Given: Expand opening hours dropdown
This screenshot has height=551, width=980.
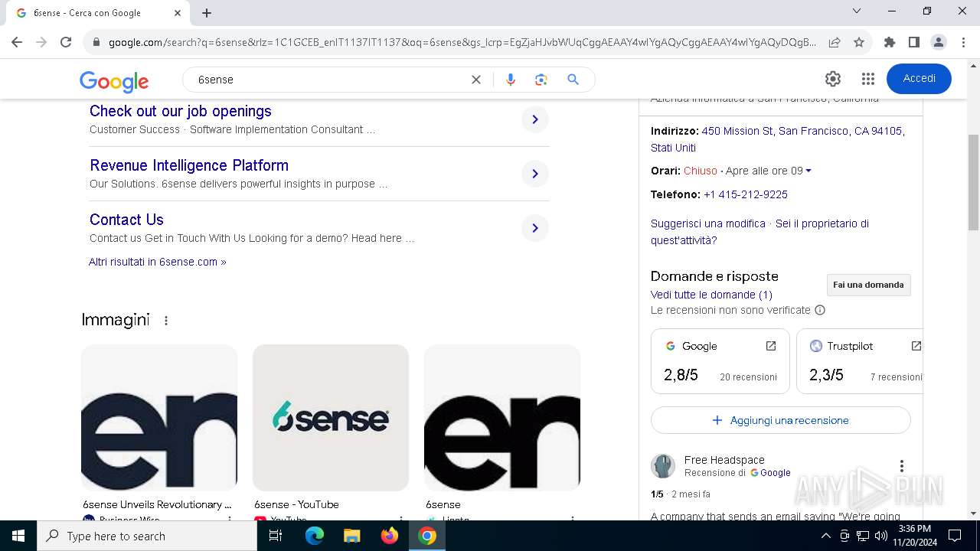Looking at the screenshot, I should click(808, 171).
